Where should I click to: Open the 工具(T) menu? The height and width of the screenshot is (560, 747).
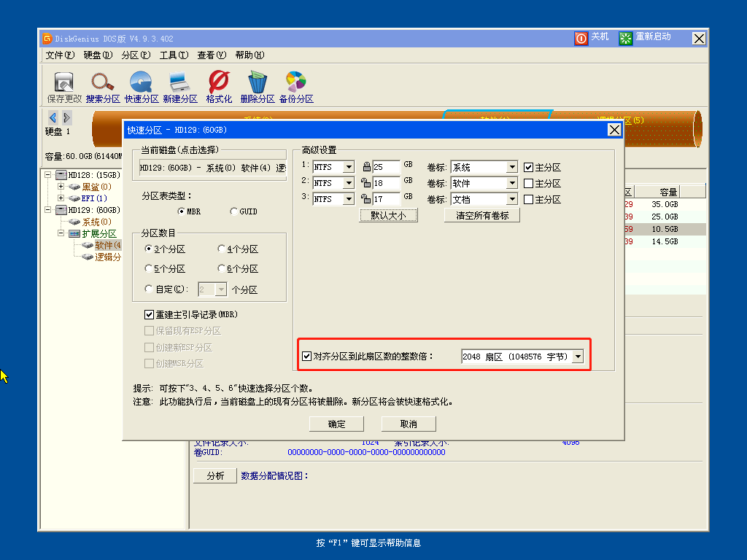[x=174, y=55]
